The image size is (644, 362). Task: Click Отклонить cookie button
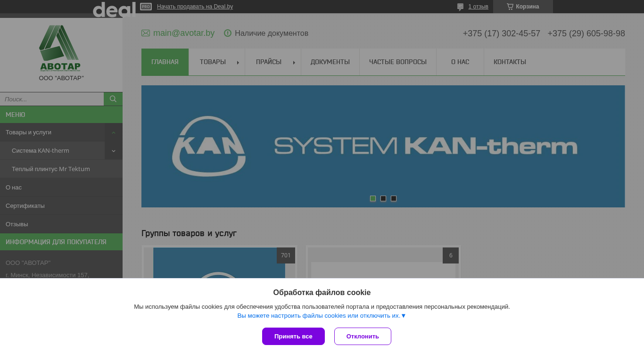pos(363,337)
